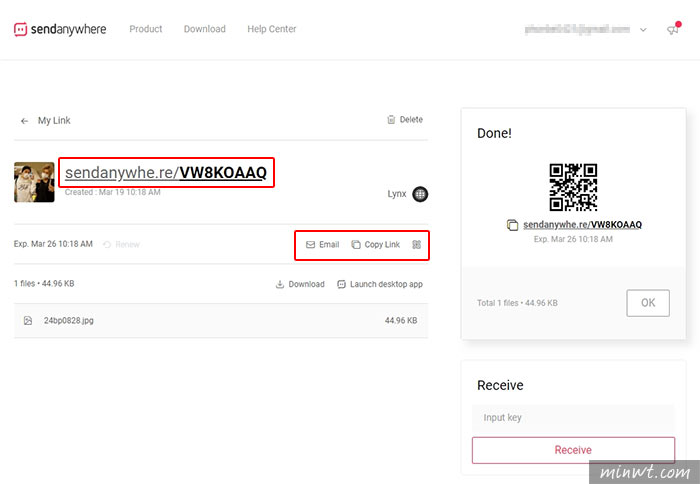Open the Done panel sendanywhe.re link
This screenshot has height=484, width=700.
(582, 225)
